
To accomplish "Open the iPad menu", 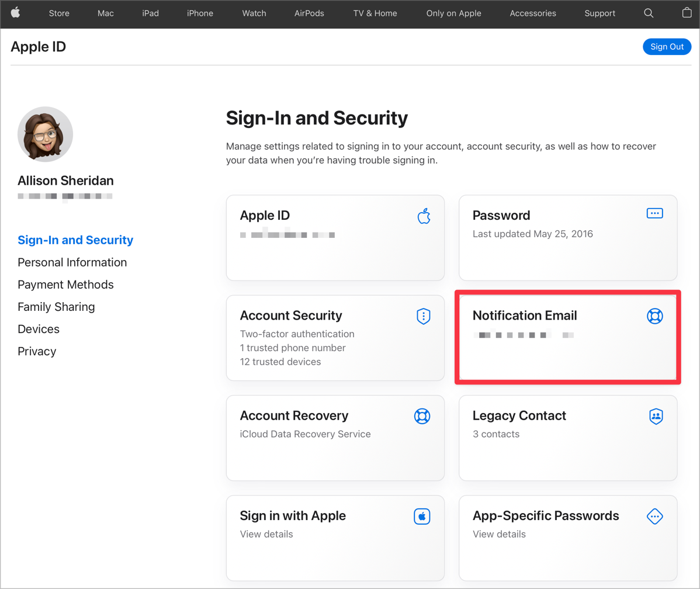I will pos(150,13).
